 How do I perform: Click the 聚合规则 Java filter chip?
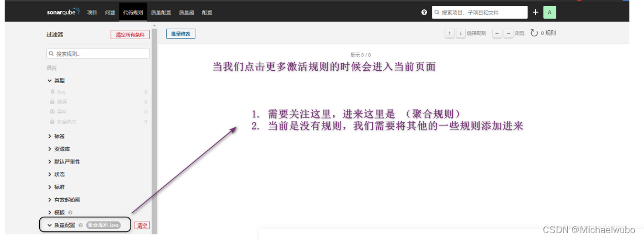pyautogui.click(x=104, y=225)
